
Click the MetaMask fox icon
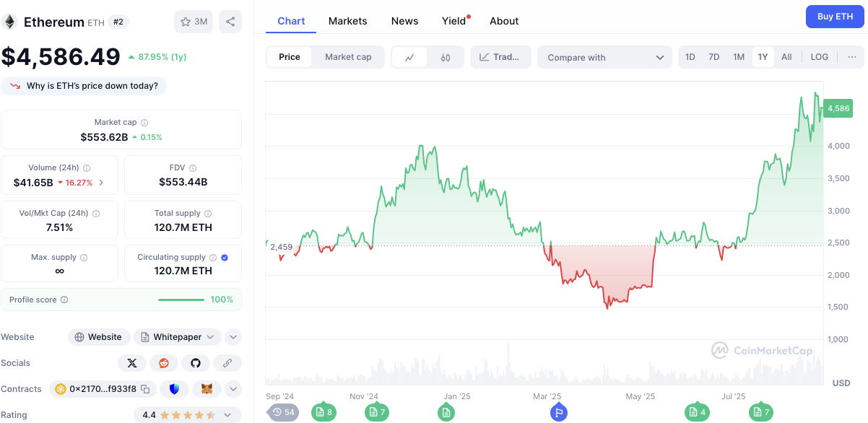point(207,389)
